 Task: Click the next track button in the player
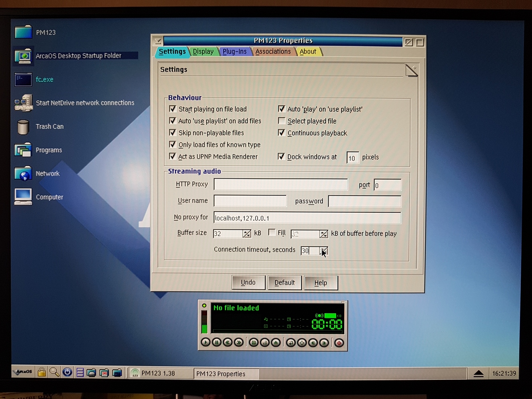(324, 342)
